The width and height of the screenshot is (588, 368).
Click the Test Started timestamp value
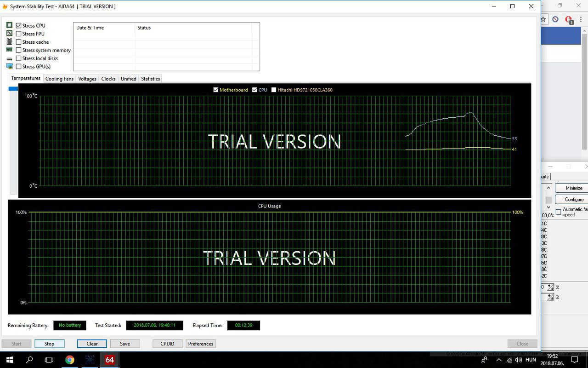click(155, 325)
